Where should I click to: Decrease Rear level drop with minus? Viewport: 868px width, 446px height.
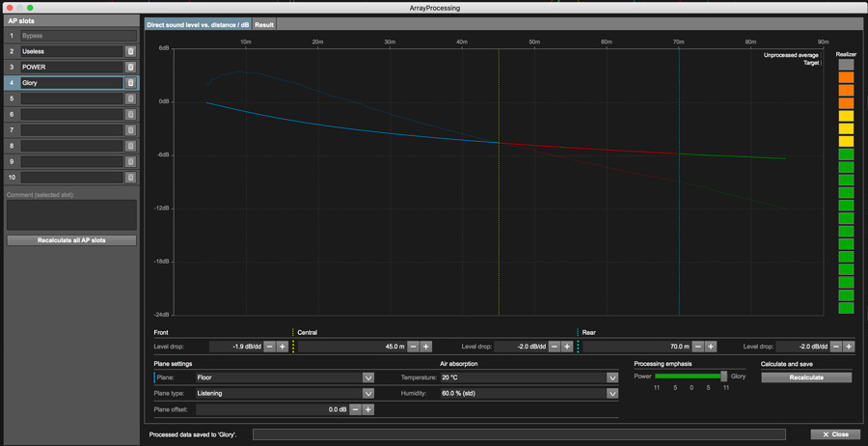(x=836, y=347)
